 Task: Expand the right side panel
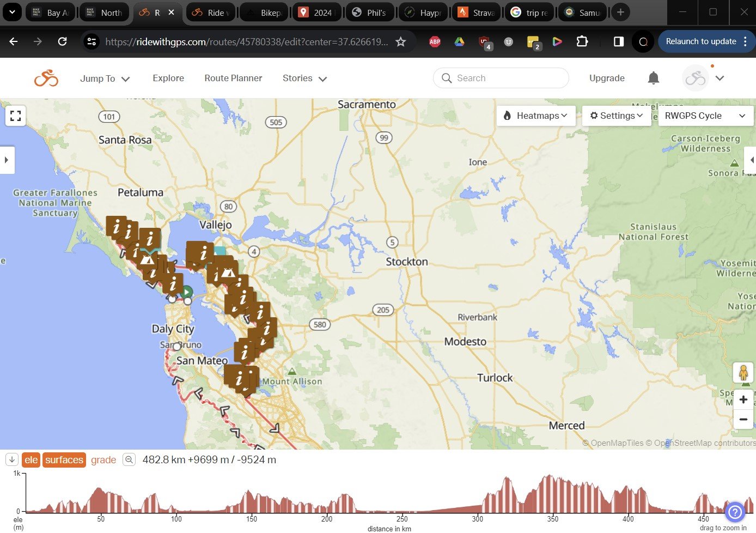click(752, 160)
